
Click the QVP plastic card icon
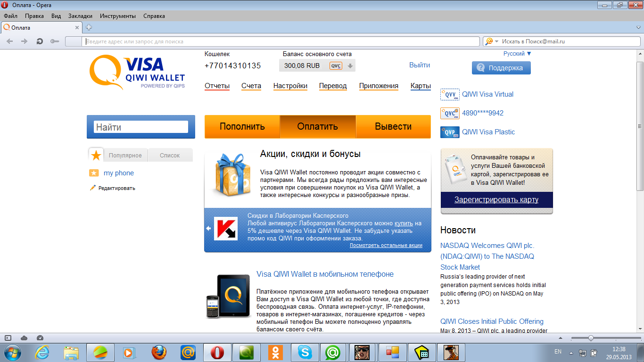coord(450,132)
